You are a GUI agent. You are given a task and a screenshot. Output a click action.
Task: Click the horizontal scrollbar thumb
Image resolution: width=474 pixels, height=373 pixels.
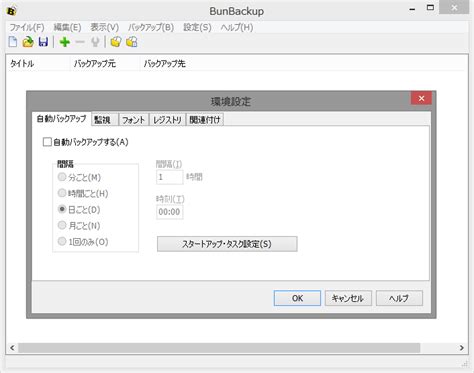219,348
